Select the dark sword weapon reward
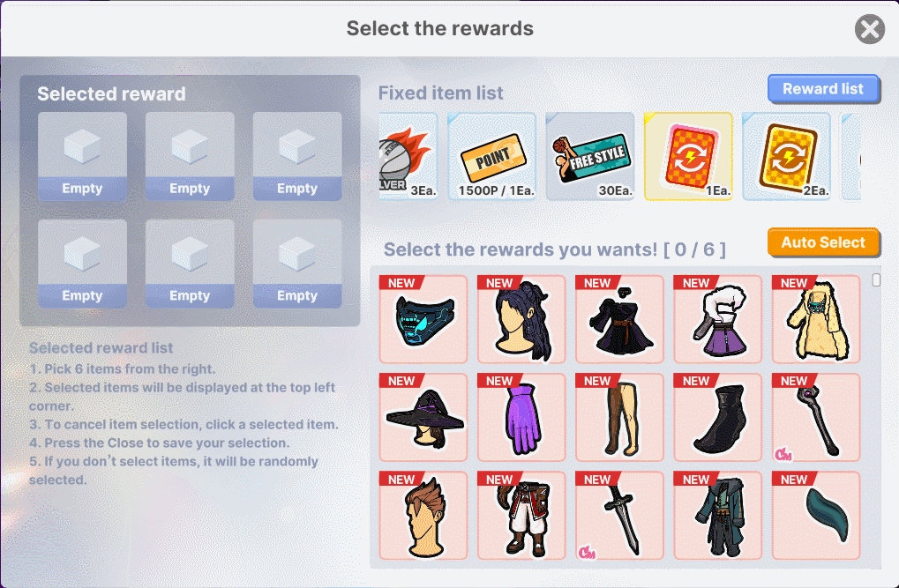 point(619,516)
